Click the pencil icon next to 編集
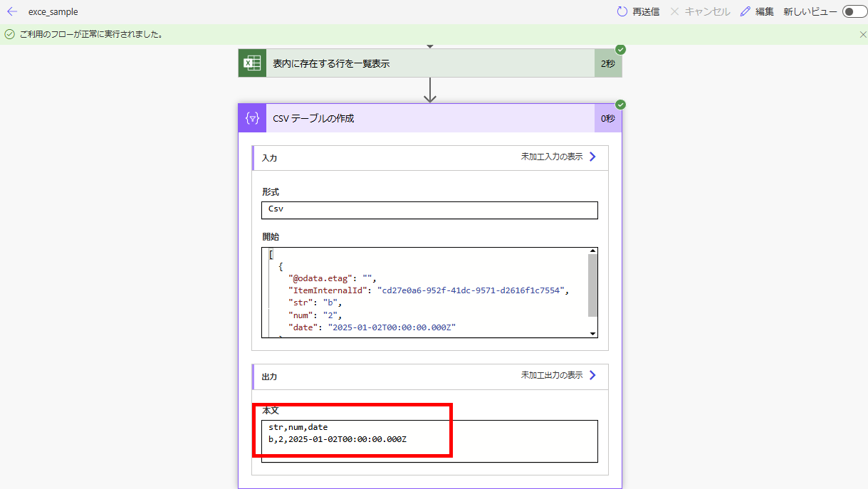868x489 pixels. click(745, 11)
